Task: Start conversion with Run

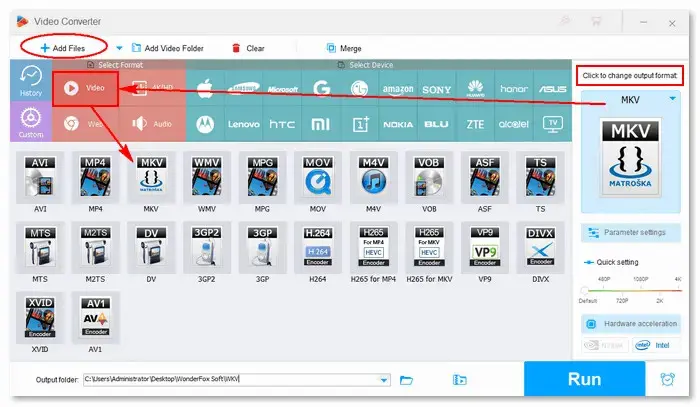Action: point(584,379)
